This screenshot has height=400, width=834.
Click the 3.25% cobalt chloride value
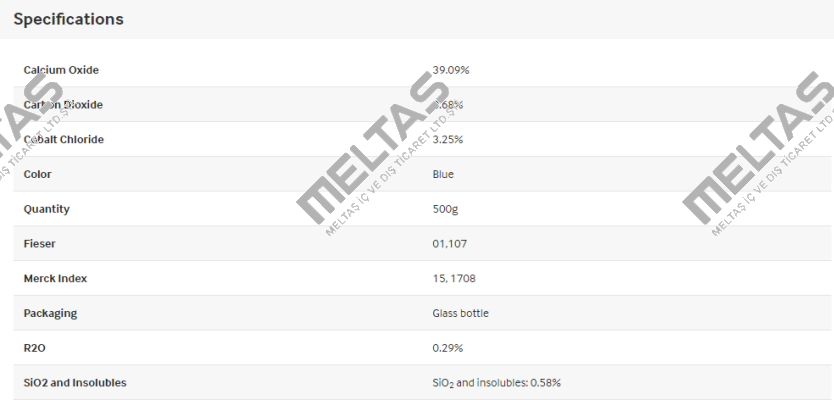click(448, 139)
